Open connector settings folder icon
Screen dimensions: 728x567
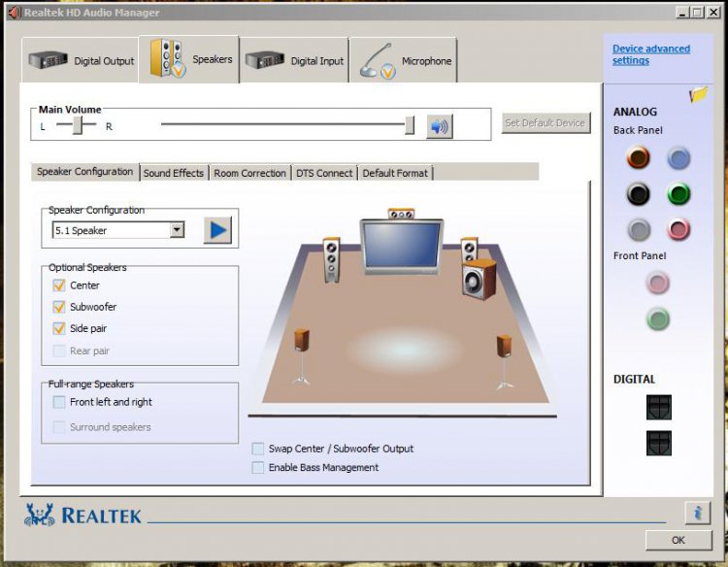[x=699, y=94]
